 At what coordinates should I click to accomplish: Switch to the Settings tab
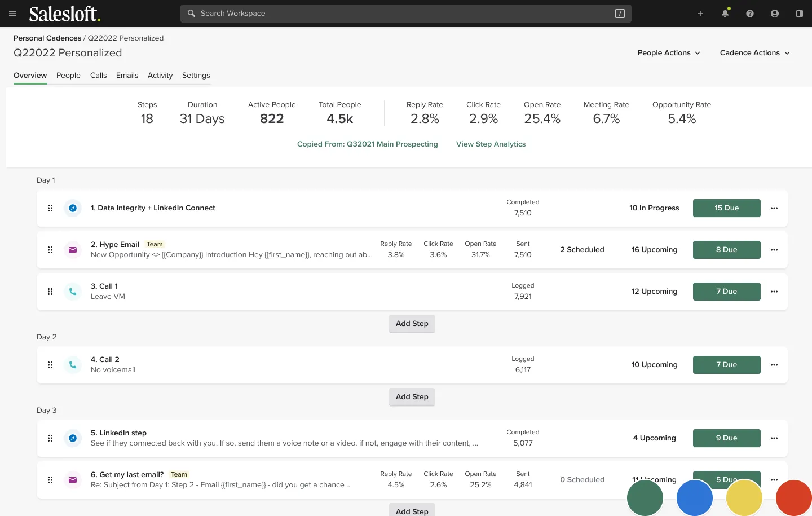(x=196, y=76)
